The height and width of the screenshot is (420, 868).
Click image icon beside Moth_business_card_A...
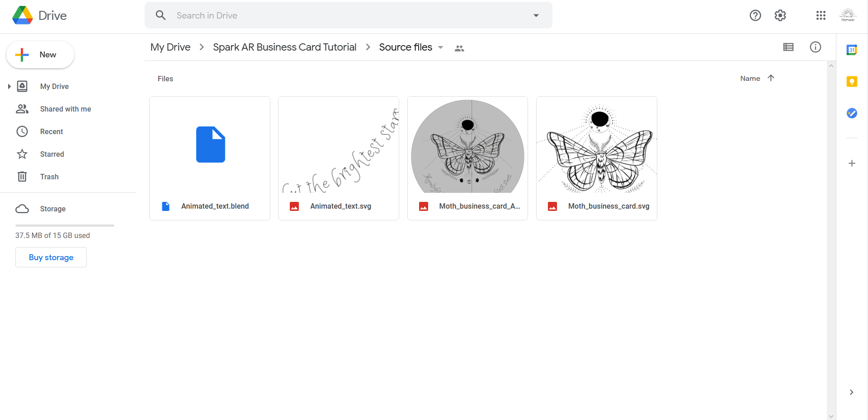(x=424, y=206)
